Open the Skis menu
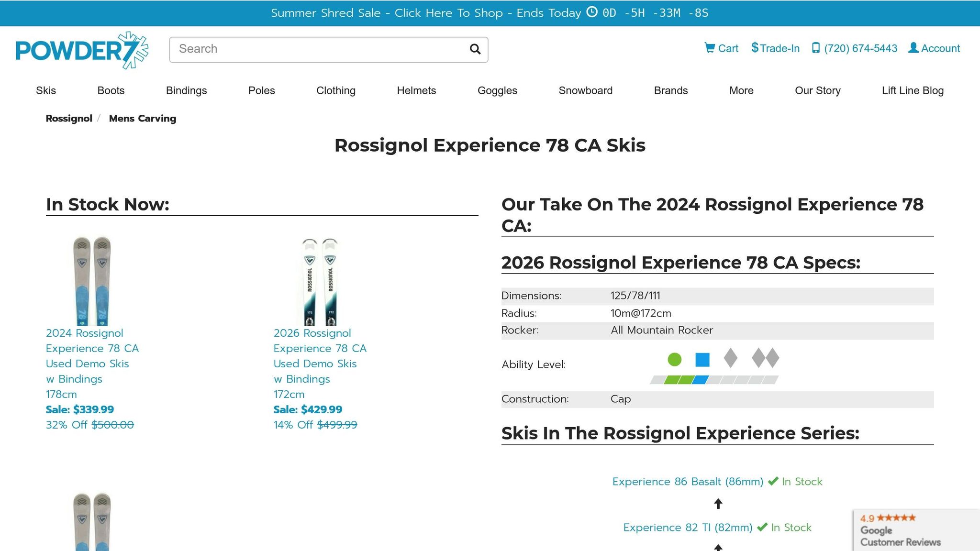 pyautogui.click(x=46, y=90)
